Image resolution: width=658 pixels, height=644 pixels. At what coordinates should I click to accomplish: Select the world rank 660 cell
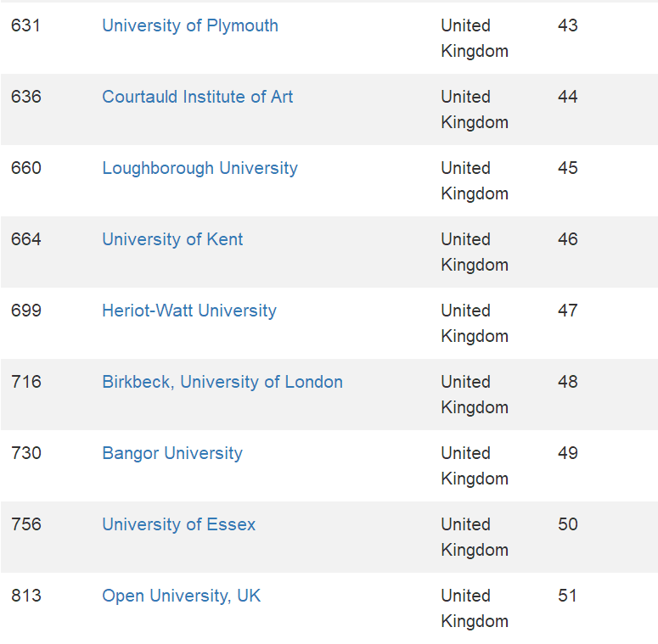(25, 168)
